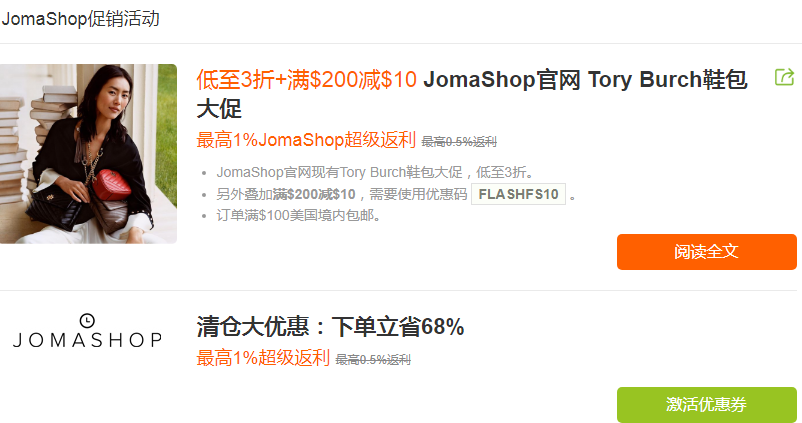Click the JomaShop促销活动 section heading
Viewport: 802px width, 423px height.
pyautogui.click(x=80, y=19)
